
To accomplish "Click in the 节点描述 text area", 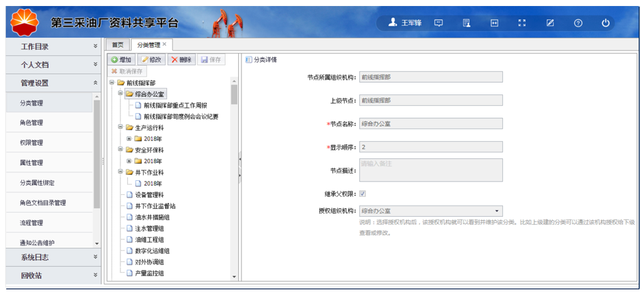I will tap(430, 170).
